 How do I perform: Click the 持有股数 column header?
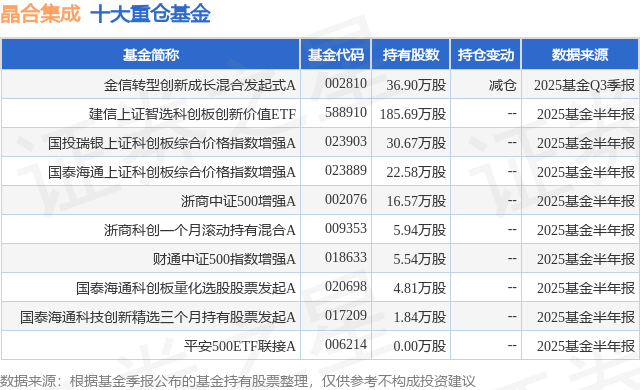(411, 55)
